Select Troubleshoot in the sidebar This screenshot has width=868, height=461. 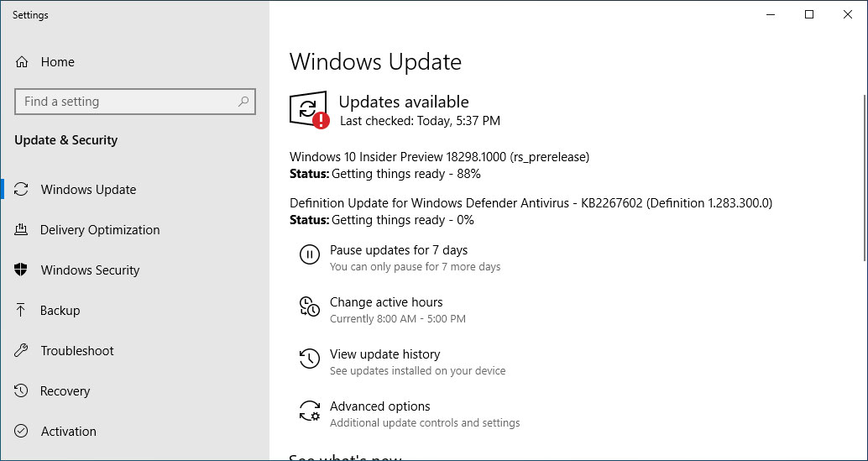(x=77, y=351)
